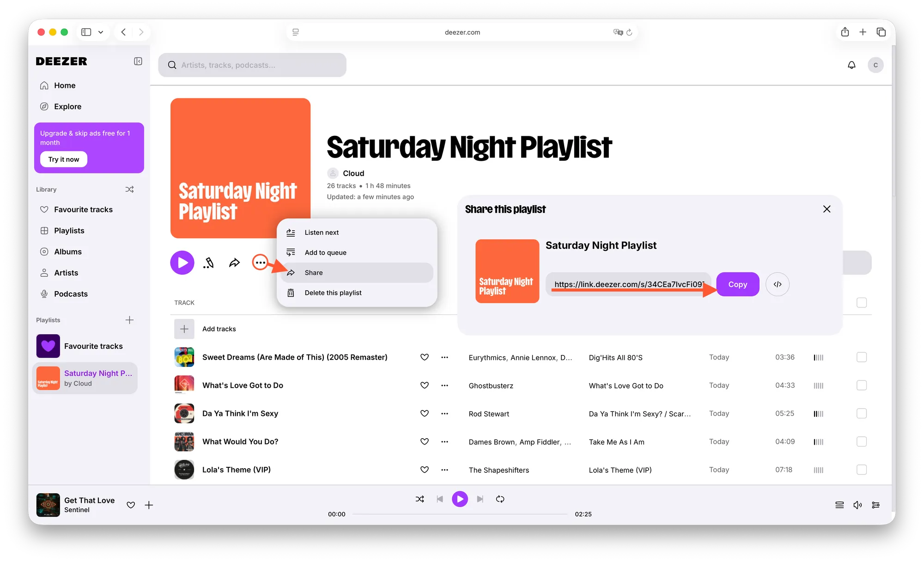Open more options for Lola's Theme (VIP)
The width and height of the screenshot is (924, 562).
tap(444, 470)
